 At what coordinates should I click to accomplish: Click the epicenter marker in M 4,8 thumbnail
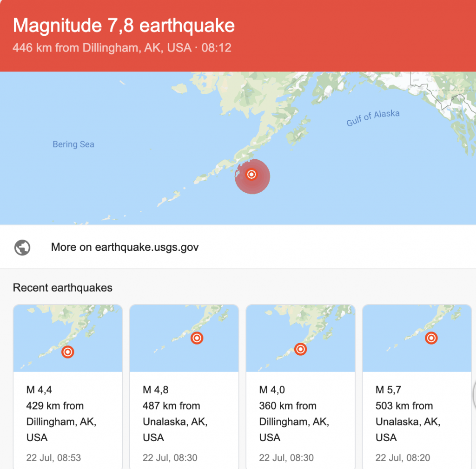point(197,338)
